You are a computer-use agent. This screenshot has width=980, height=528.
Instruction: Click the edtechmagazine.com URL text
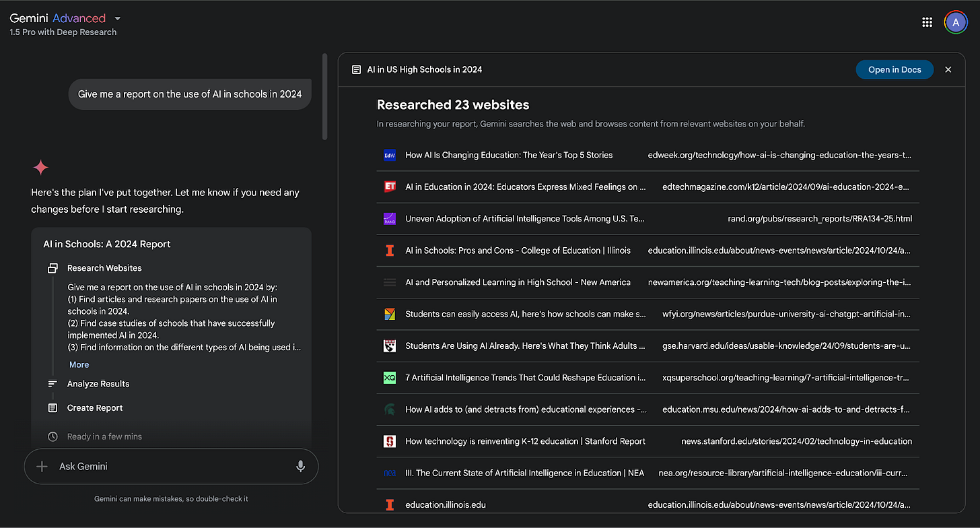click(787, 187)
